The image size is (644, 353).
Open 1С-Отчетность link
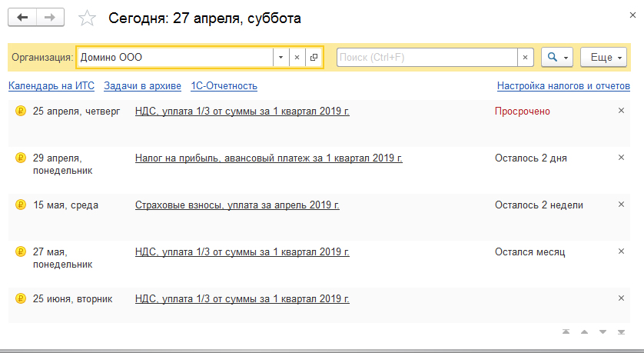tap(224, 86)
